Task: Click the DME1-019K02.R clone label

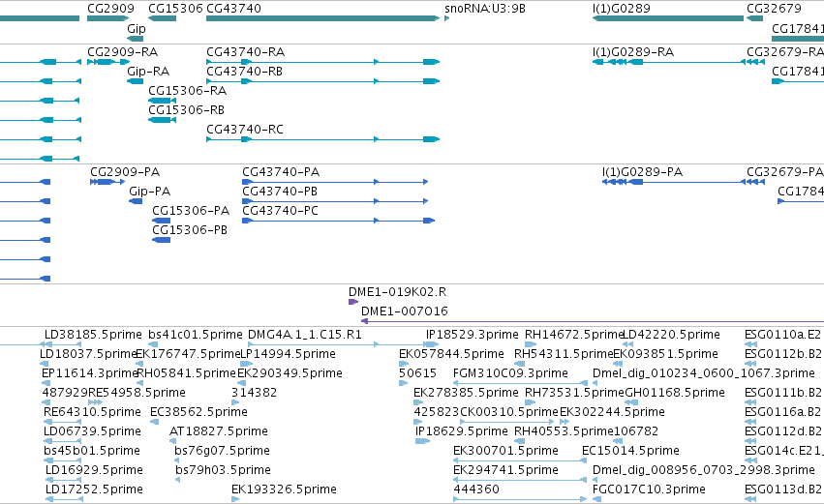Action: (x=397, y=292)
